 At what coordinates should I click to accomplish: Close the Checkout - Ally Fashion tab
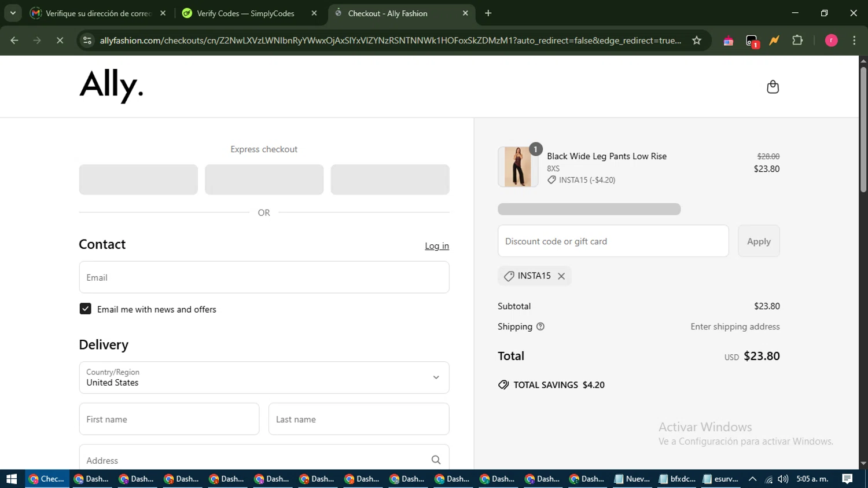pyautogui.click(x=465, y=13)
